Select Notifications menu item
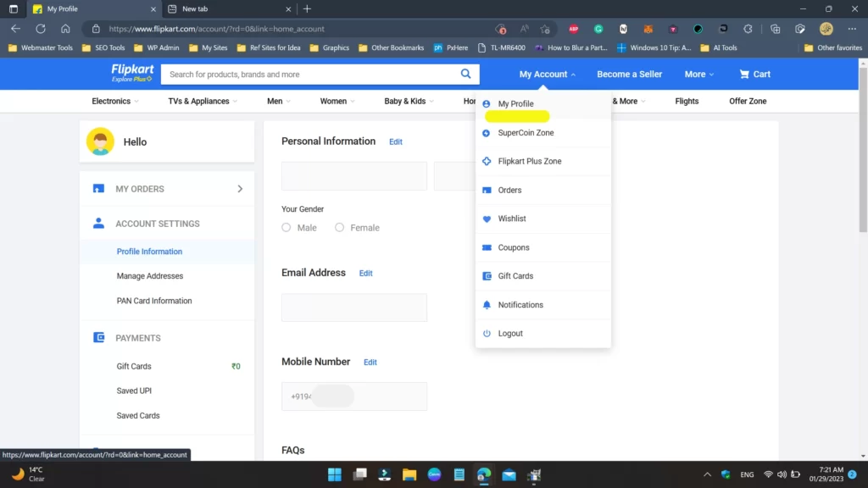 [543, 305]
